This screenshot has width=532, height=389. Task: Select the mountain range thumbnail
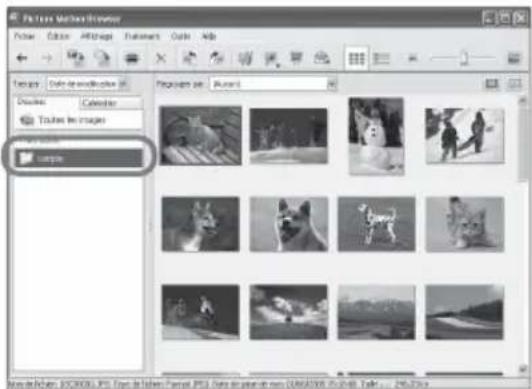click(376, 312)
